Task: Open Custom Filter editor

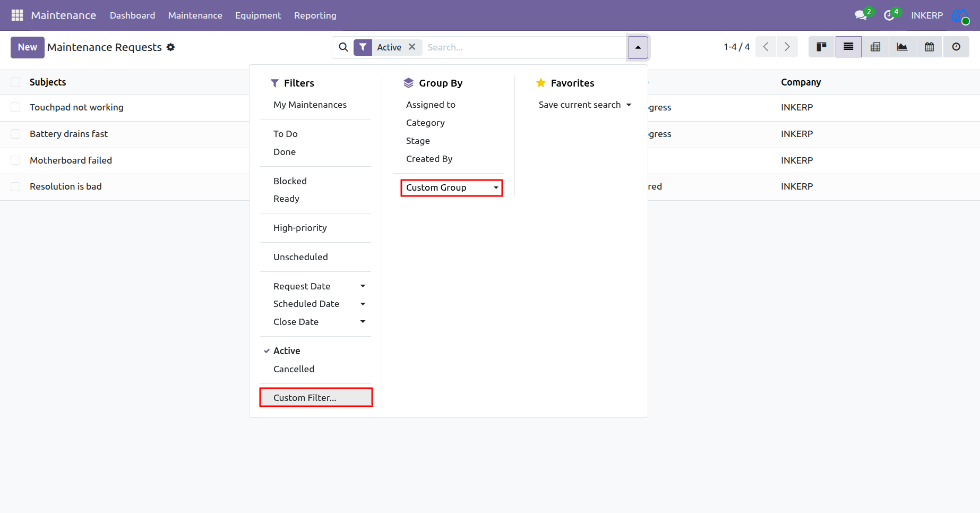Action: coord(316,398)
